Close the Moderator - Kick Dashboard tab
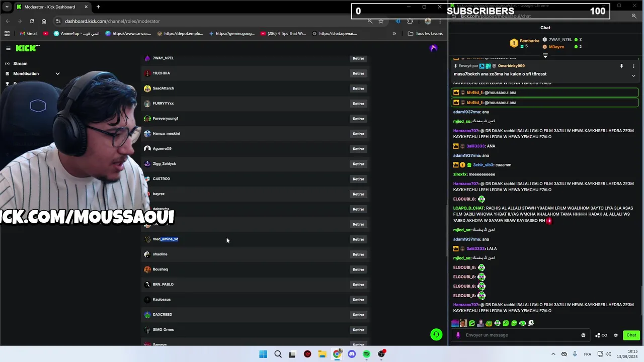The image size is (644, 362). pyautogui.click(x=86, y=7)
